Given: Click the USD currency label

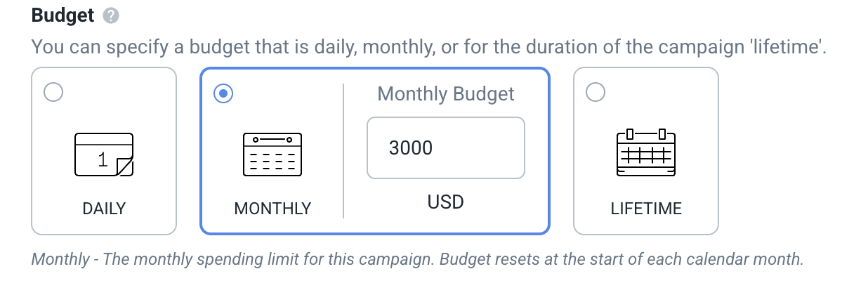Looking at the screenshot, I should click(x=446, y=202).
